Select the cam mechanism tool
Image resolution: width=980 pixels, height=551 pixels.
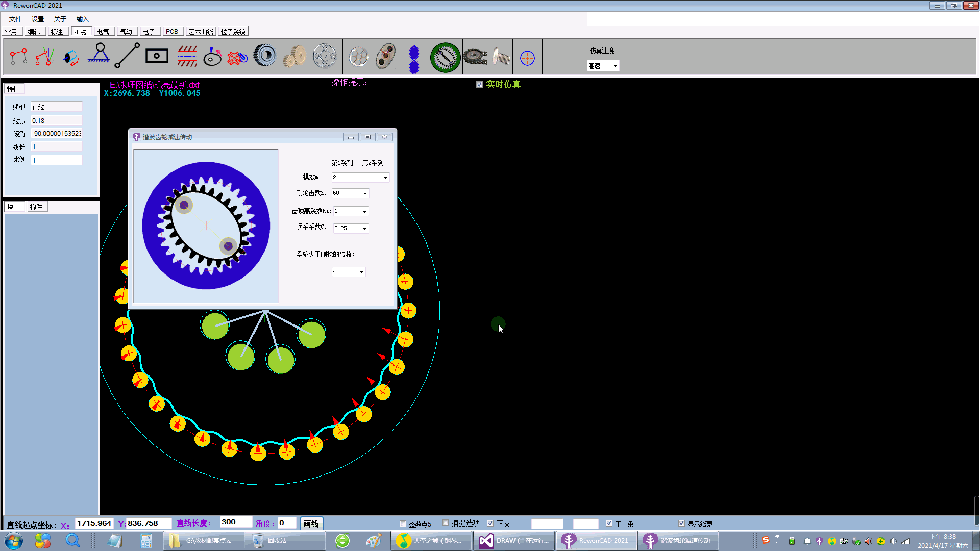(x=212, y=56)
